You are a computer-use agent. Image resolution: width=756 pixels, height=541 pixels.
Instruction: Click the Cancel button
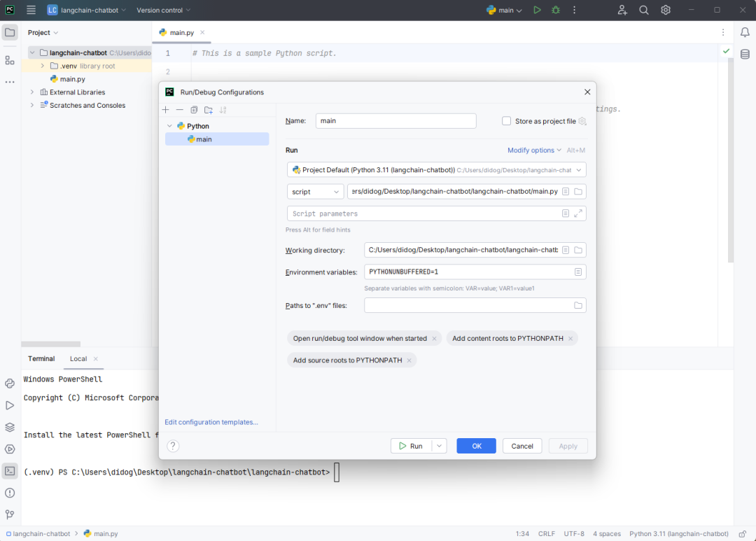522,446
